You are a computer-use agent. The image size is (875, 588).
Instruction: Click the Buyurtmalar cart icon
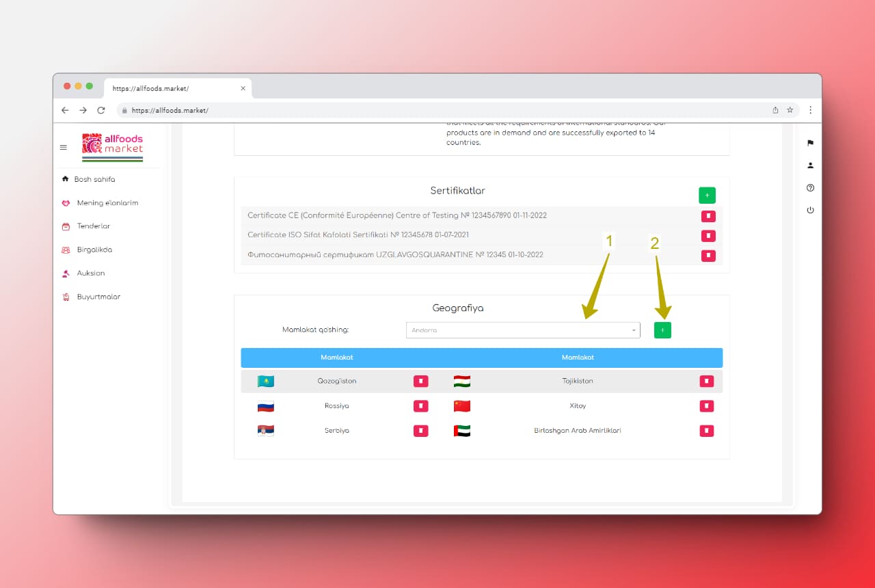click(x=66, y=297)
